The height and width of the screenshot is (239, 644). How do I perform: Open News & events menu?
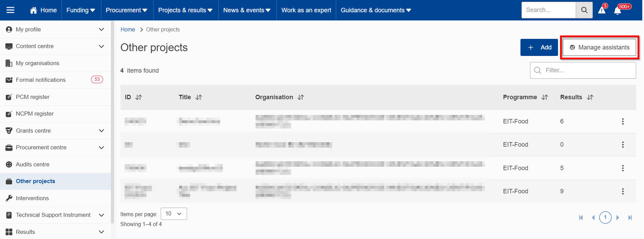coord(247,10)
